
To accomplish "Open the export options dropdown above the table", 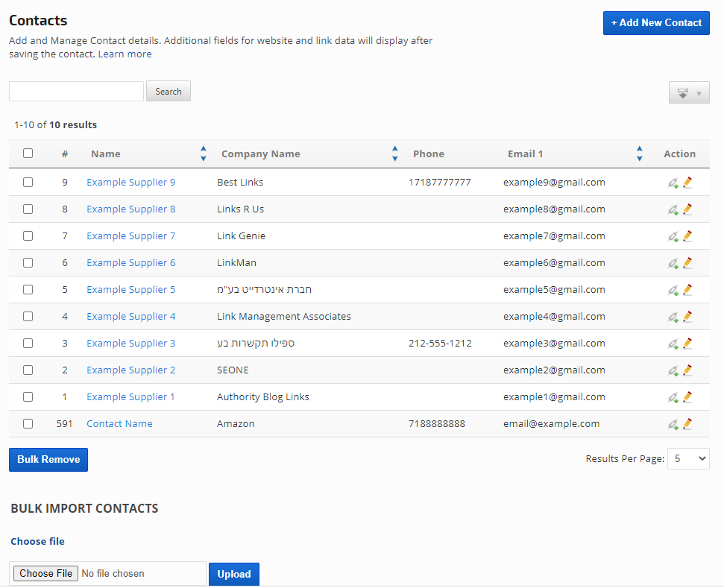I will [689, 93].
